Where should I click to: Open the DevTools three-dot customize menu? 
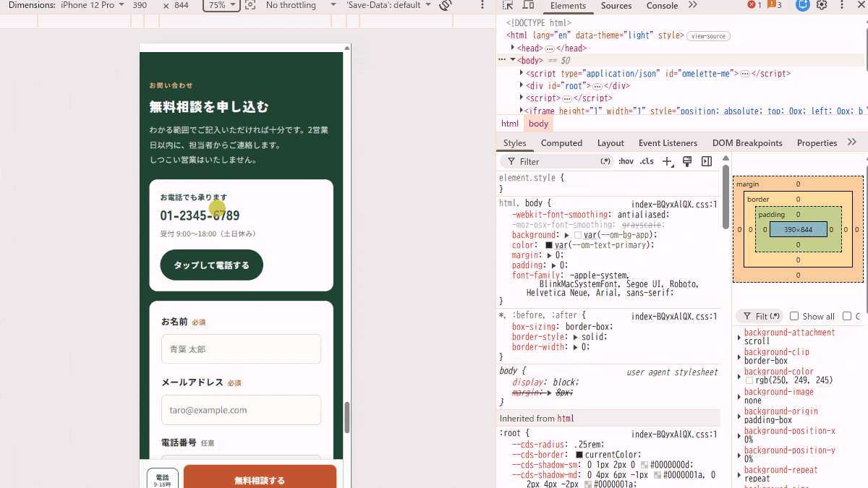tap(841, 5)
